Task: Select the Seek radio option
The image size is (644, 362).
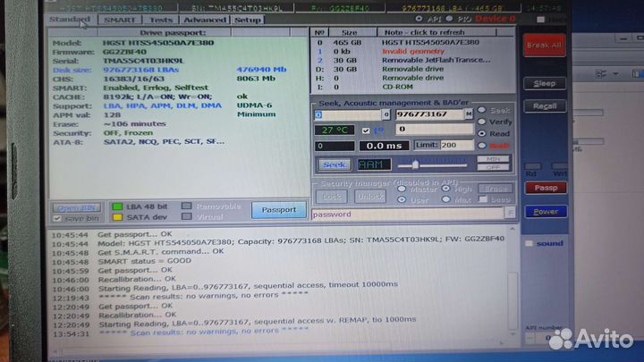Action: [482, 110]
